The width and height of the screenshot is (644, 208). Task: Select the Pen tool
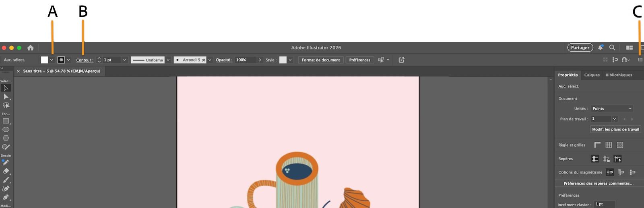point(6,198)
